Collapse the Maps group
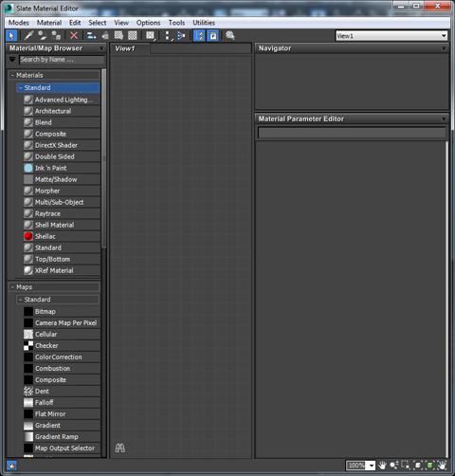This screenshot has width=455, height=476. (12, 287)
